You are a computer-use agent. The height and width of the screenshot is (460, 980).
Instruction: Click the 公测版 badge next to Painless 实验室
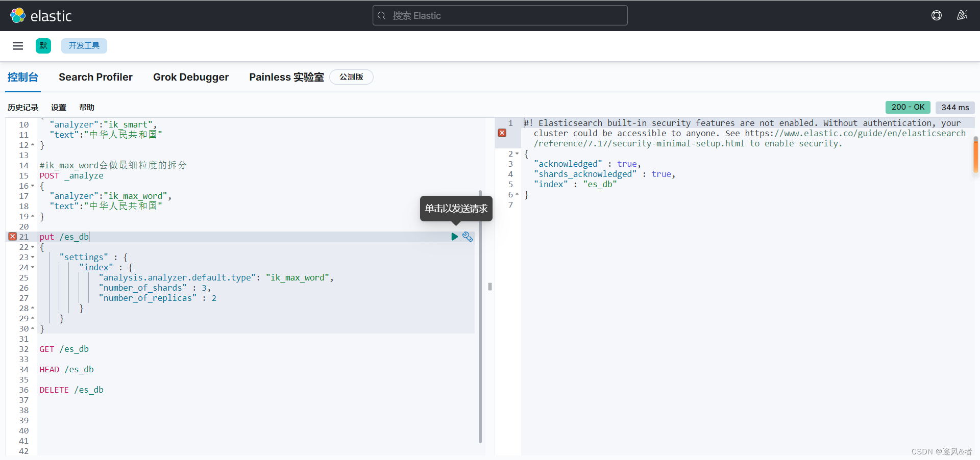351,77
